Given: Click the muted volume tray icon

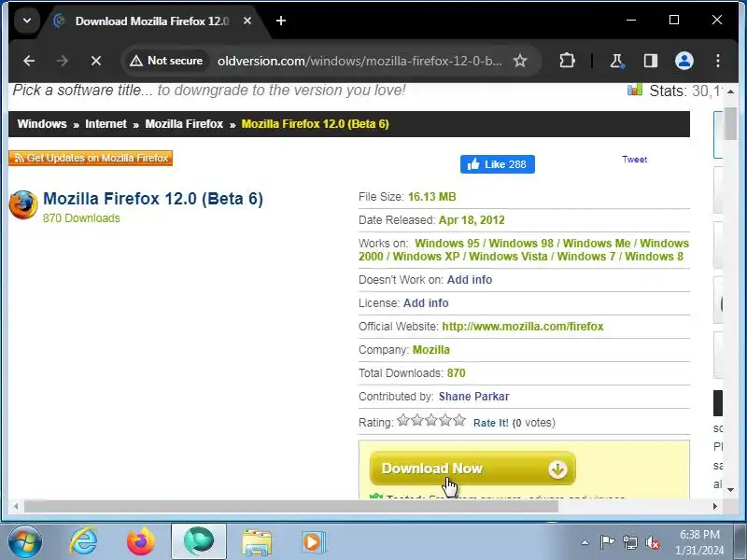Looking at the screenshot, I should tap(652, 542).
